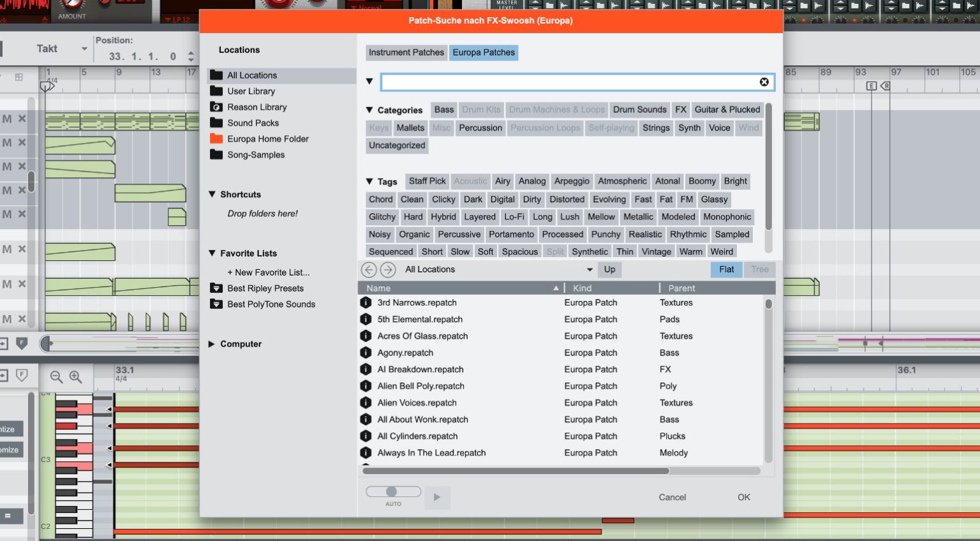Enable the FX category filter
The height and width of the screenshot is (541, 980).
click(680, 109)
